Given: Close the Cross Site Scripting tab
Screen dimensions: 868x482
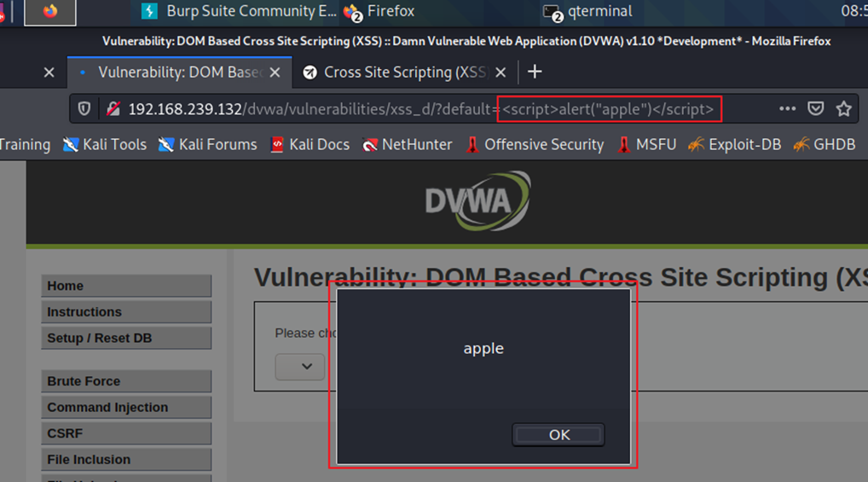Looking at the screenshot, I should pyautogui.click(x=501, y=73).
